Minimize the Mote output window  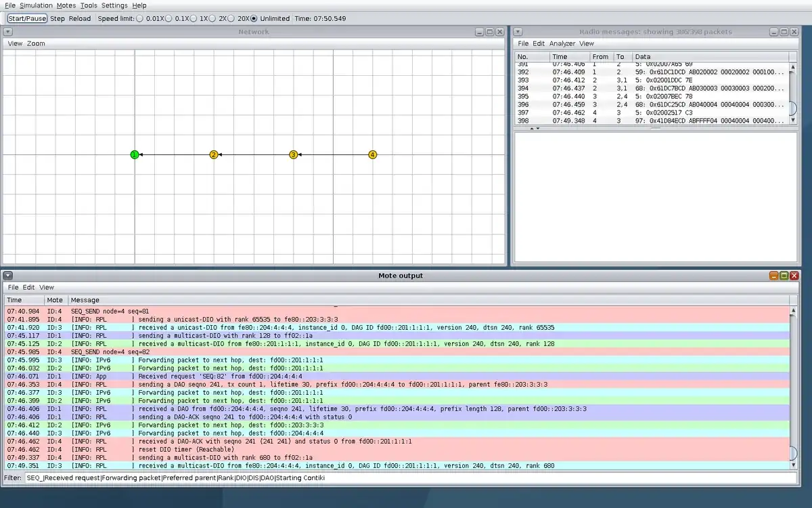click(x=774, y=276)
